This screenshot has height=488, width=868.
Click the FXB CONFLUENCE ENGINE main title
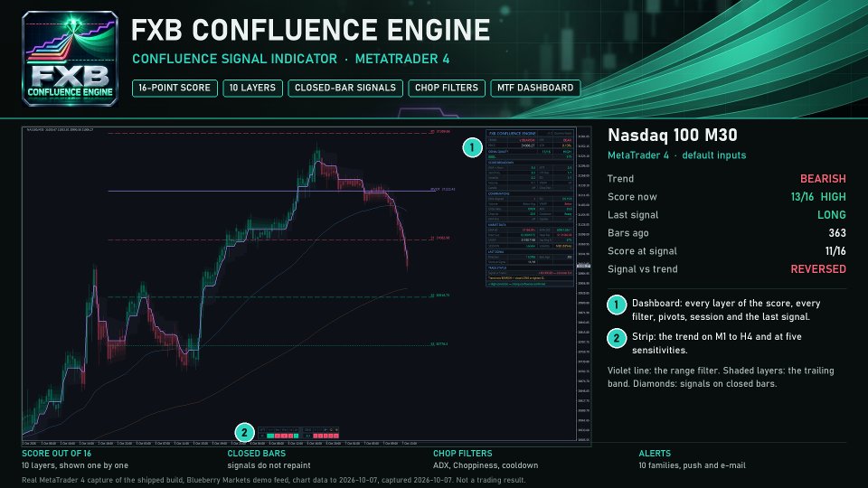pos(310,30)
